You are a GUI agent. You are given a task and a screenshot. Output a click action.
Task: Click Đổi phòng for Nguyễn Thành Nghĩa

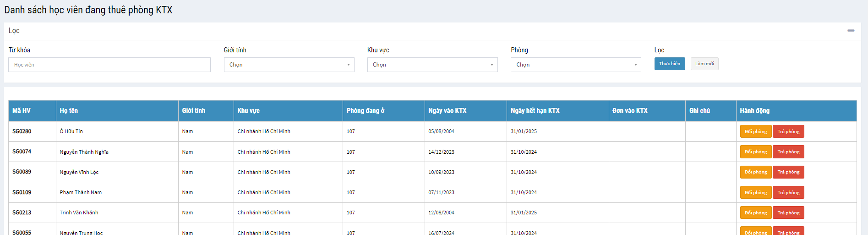point(755,152)
